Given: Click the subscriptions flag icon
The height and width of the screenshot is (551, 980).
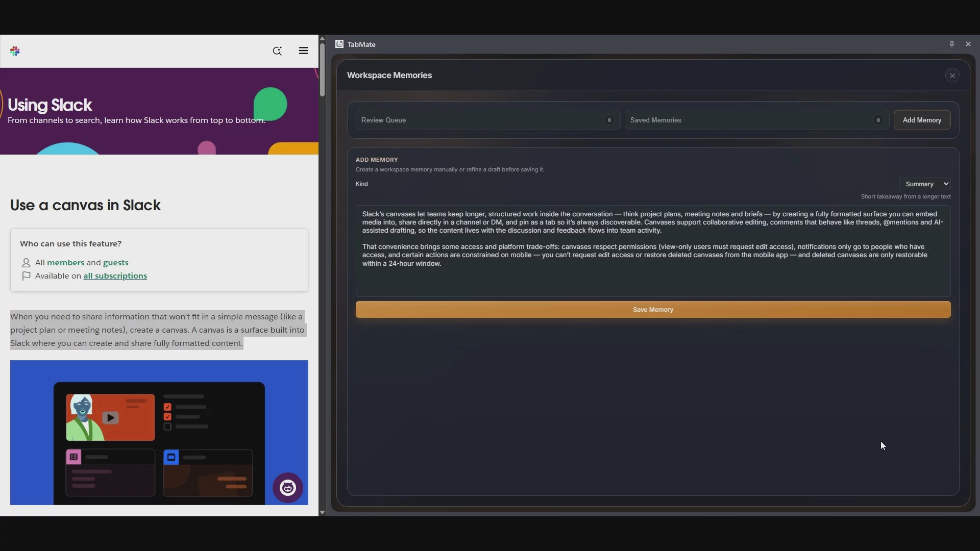Looking at the screenshot, I should [x=26, y=276].
